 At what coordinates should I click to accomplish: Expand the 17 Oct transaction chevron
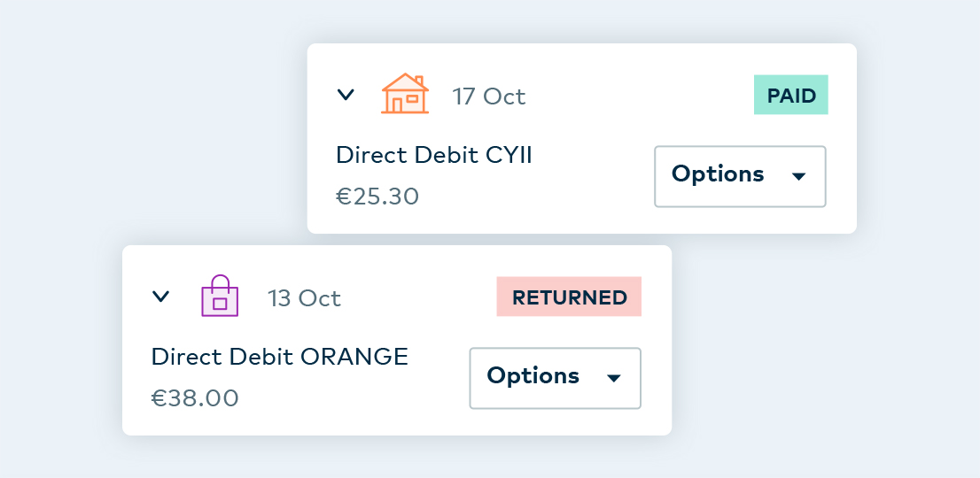click(346, 95)
